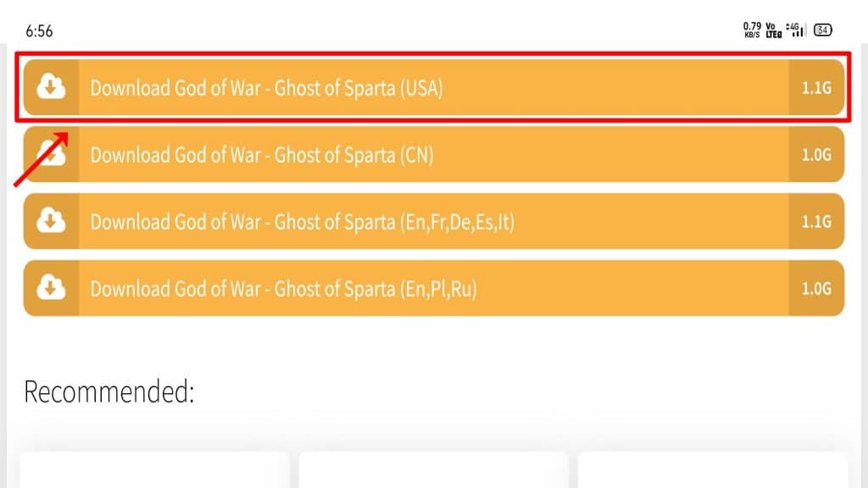Tap the cloud icon for the En,Fr,De,Es,It version
Screen dimensions: 868x488
point(51,221)
